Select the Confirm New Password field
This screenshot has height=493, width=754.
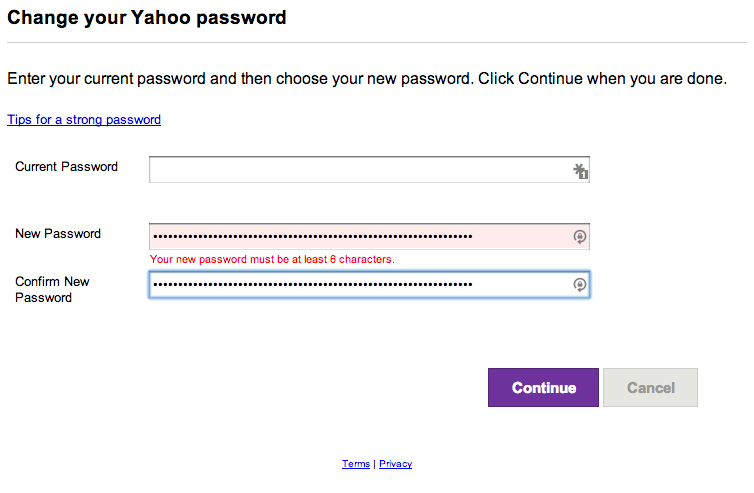360,285
